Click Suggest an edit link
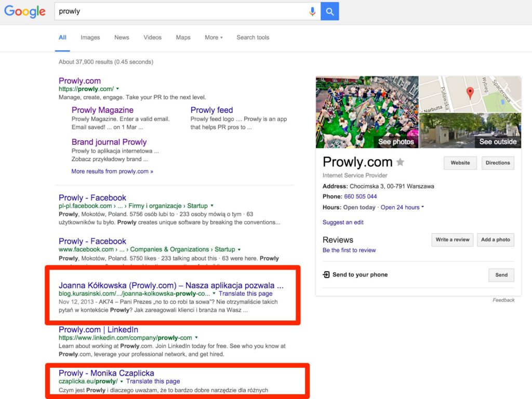Viewport: 532px width, 399px height. tap(343, 222)
